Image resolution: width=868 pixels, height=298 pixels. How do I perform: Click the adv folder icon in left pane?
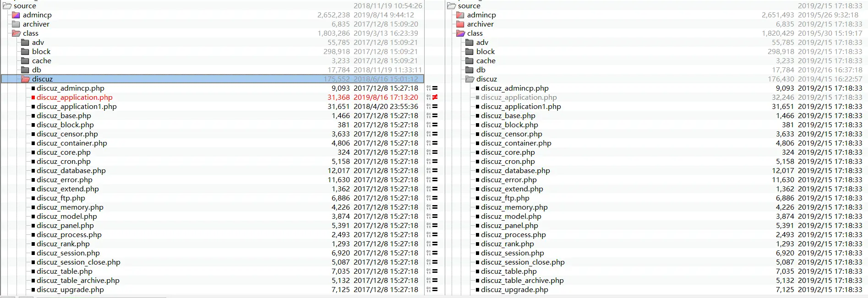(x=25, y=43)
